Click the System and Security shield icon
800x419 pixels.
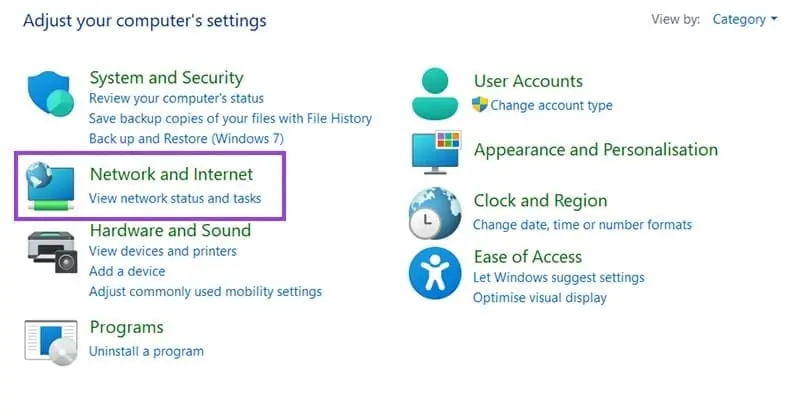pyautogui.click(x=51, y=94)
